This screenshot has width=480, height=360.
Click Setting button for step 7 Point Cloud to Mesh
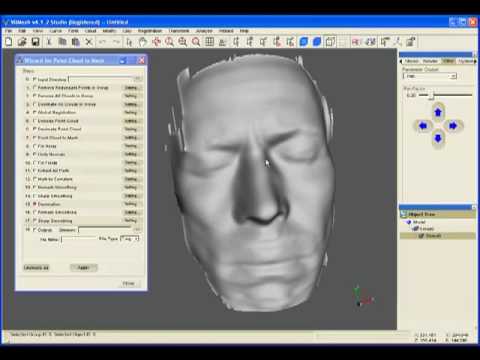[131, 137]
